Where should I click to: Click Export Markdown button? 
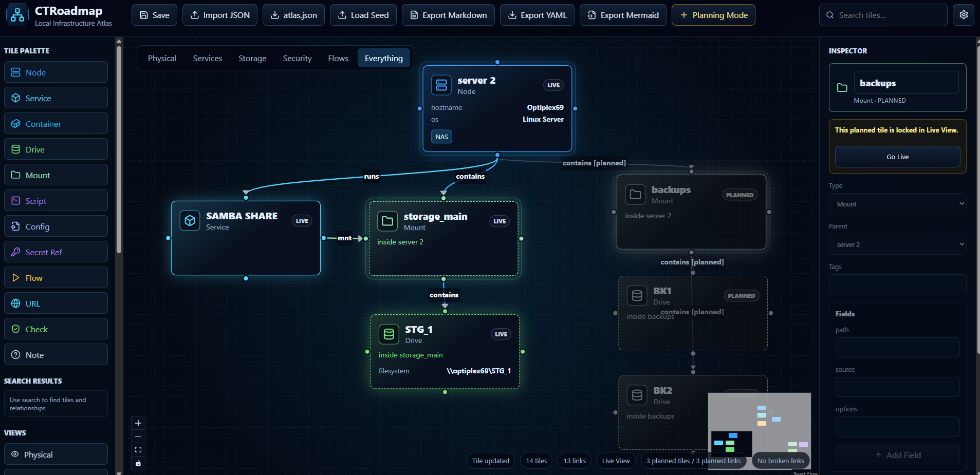point(448,15)
